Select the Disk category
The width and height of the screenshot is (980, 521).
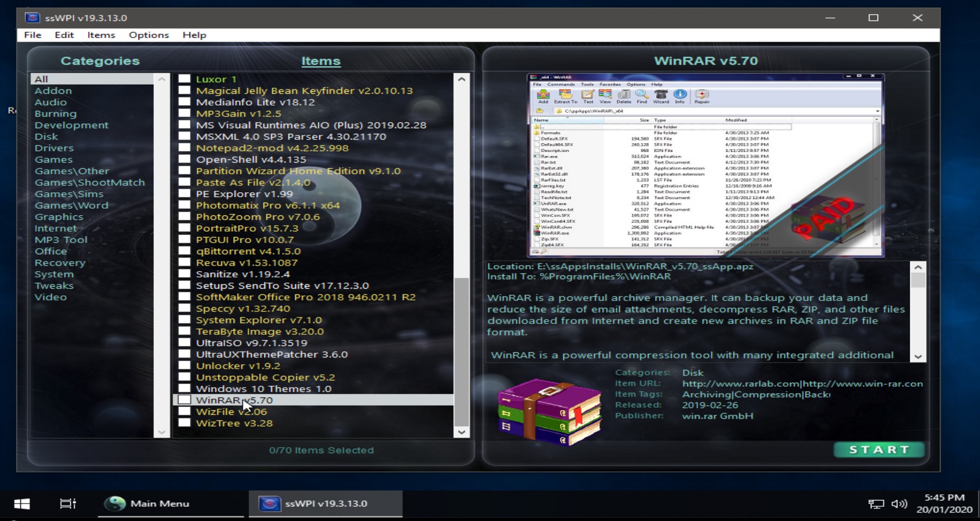(46, 136)
